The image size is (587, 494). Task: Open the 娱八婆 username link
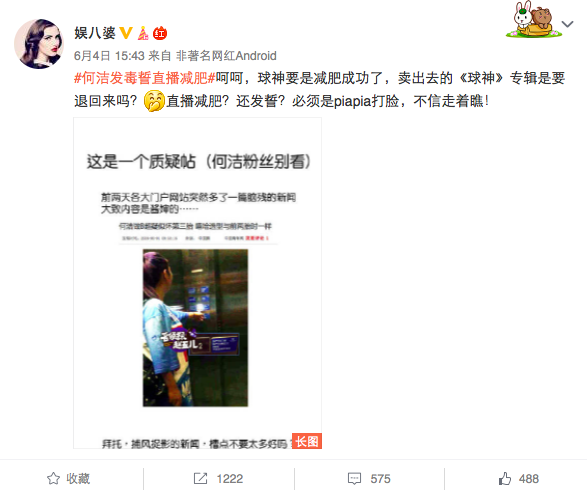click(x=95, y=33)
